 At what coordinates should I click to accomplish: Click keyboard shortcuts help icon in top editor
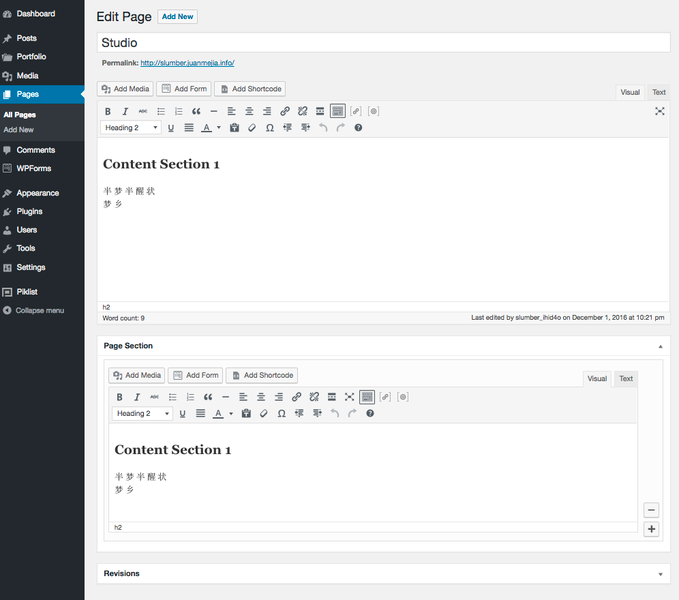click(x=358, y=128)
